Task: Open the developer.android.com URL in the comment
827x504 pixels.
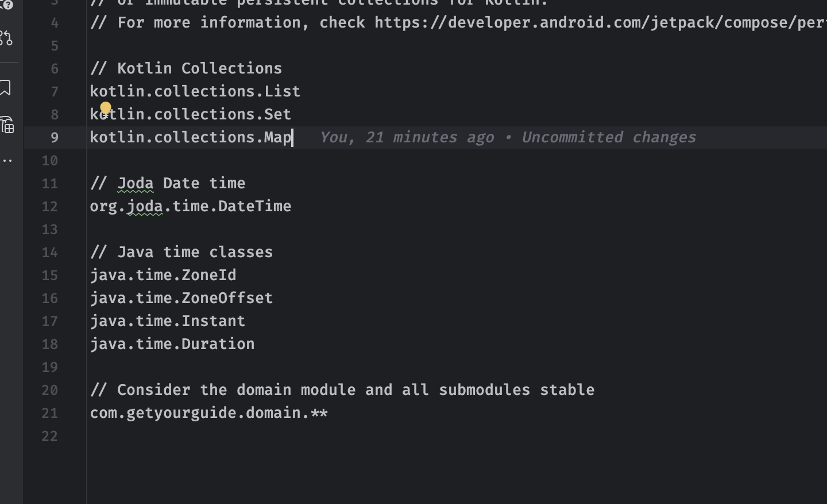Action: click(597, 22)
